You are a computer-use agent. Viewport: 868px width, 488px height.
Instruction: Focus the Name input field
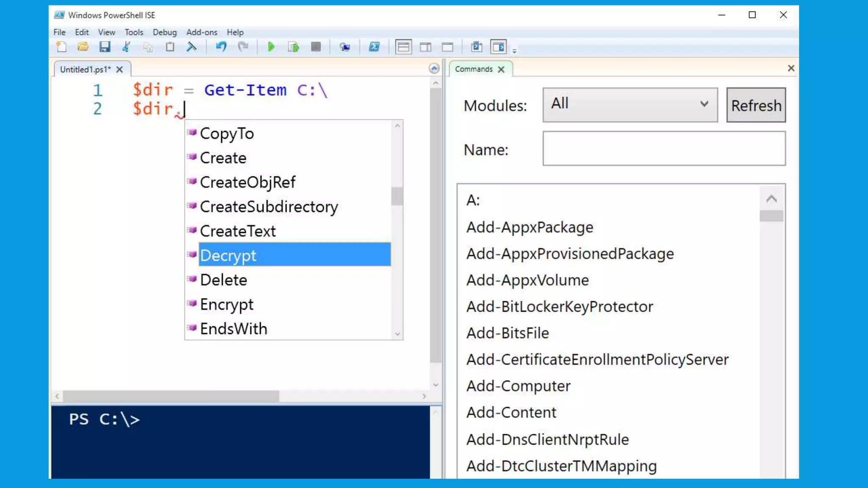[664, 148]
